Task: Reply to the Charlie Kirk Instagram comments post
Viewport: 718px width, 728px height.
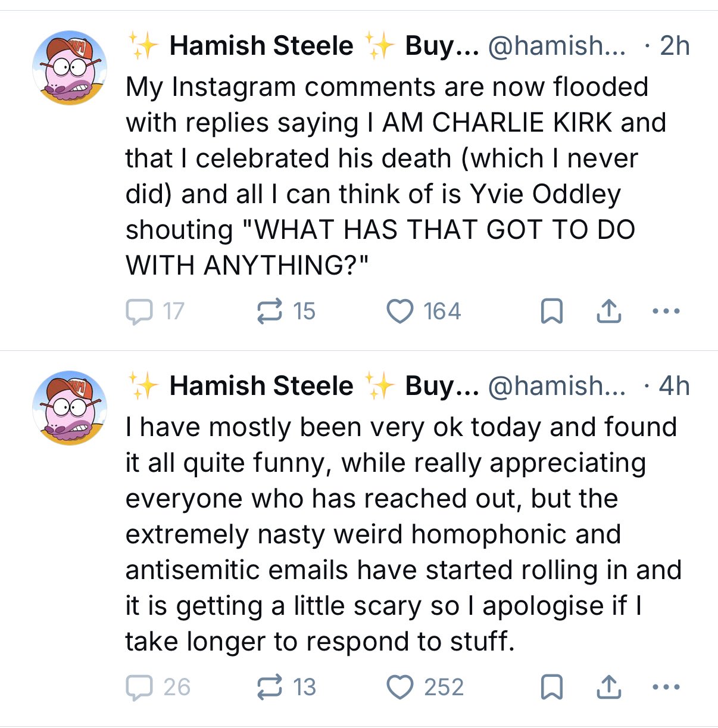Action: (139, 312)
